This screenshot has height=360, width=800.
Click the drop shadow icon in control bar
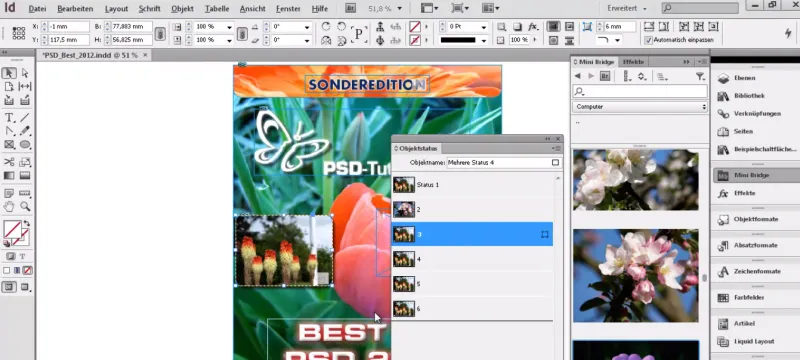(517, 27)
